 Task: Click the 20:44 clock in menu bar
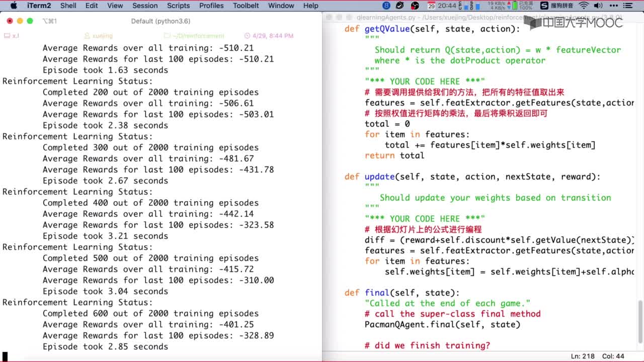(x=447, y=6)
